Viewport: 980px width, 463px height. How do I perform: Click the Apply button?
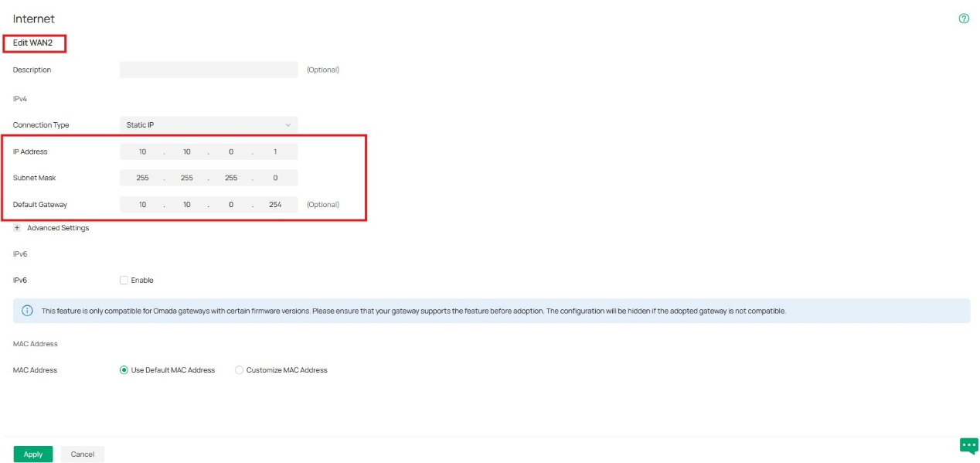pyautogui.click(x=32, y=454)
